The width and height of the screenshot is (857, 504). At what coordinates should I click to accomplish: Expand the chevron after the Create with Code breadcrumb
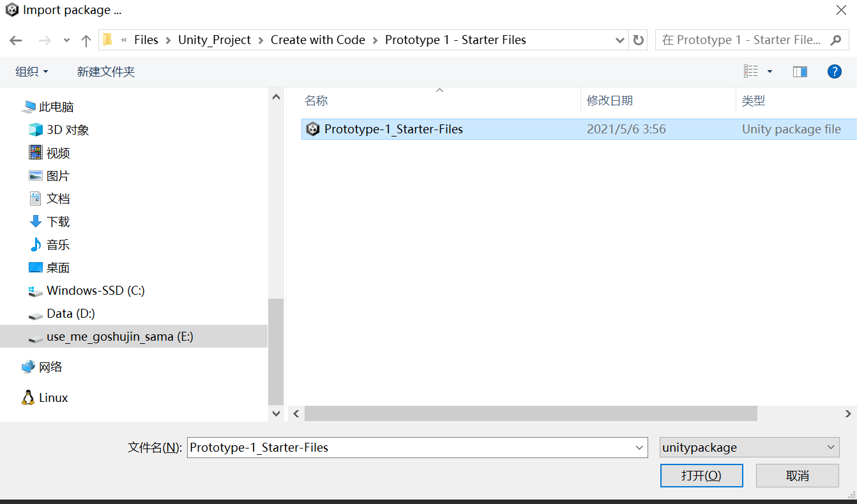pos(375,40)
